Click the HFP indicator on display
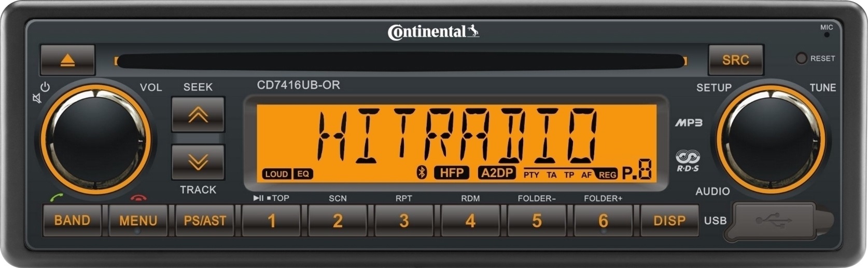 452,173
